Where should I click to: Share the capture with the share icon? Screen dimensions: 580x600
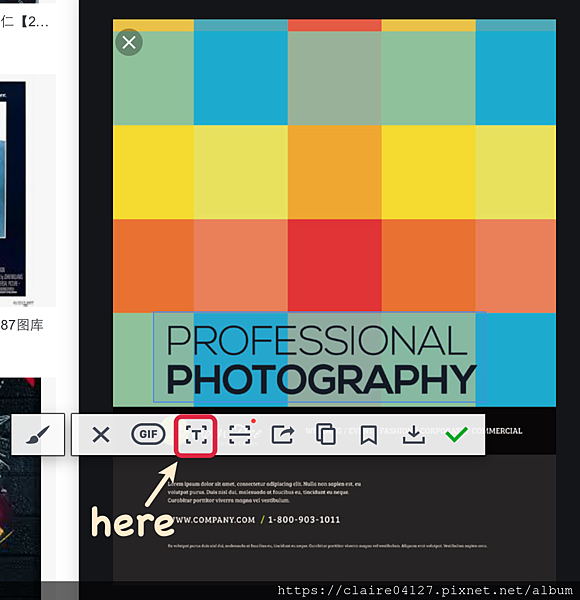(283, 435)
